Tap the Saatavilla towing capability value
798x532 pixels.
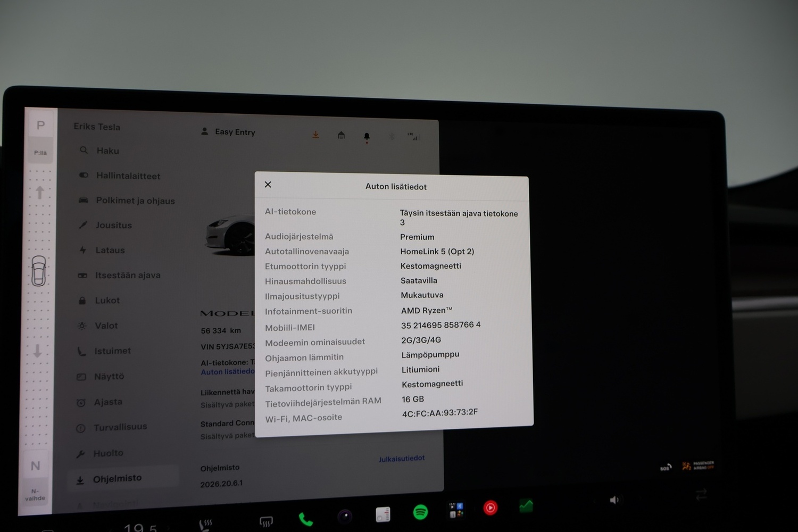pos(419,280)
